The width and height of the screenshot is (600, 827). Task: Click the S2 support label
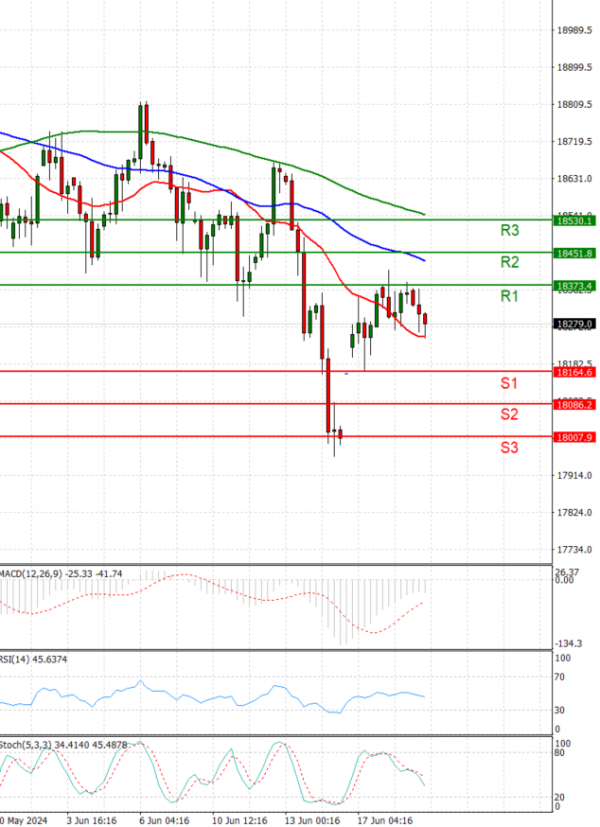(509, 415)
